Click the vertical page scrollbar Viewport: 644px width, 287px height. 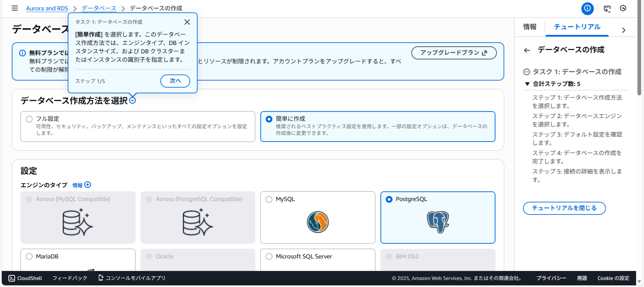pos(640,47)
